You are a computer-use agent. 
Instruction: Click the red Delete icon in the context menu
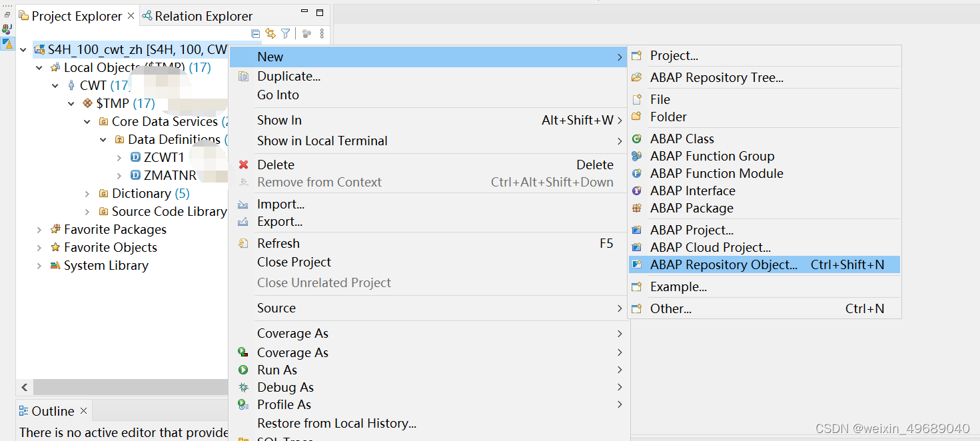(x=245, y=165)
